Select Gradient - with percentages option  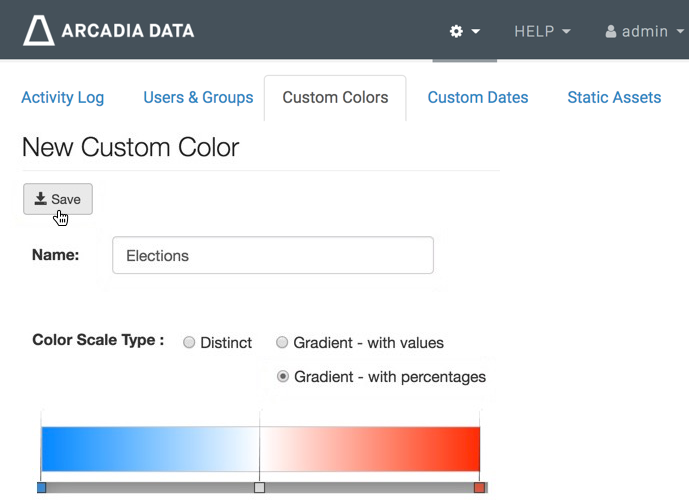[x=283, y=377]
